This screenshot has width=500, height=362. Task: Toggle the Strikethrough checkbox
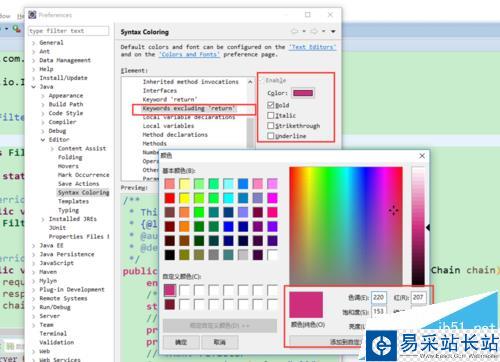(270, 126)
